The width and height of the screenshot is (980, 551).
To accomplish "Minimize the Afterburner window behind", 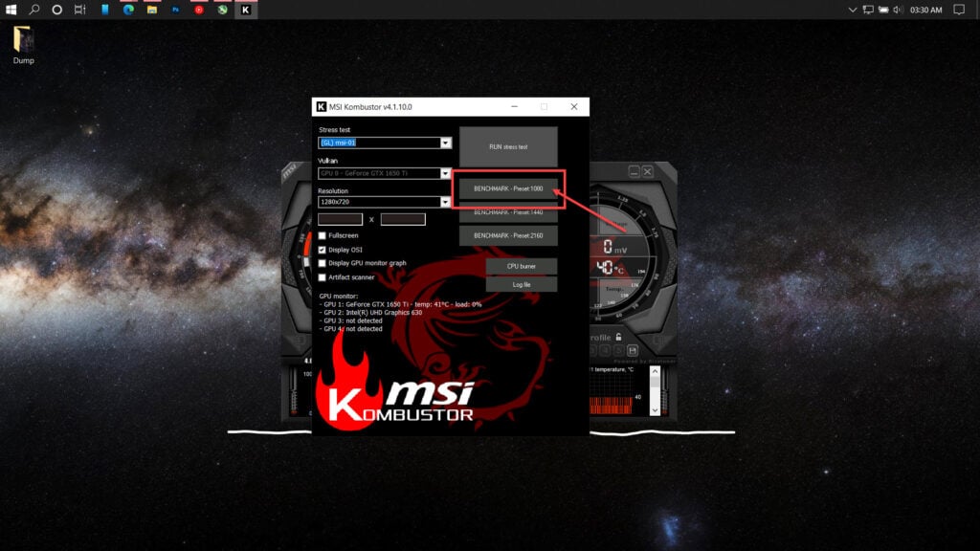I will 634,171.
